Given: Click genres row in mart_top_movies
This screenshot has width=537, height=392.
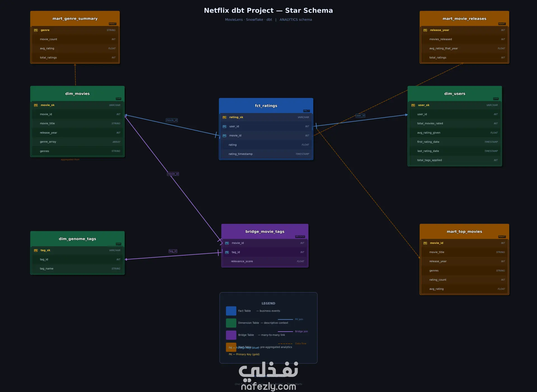Looking at the screenshot, I should click(464, 271).
